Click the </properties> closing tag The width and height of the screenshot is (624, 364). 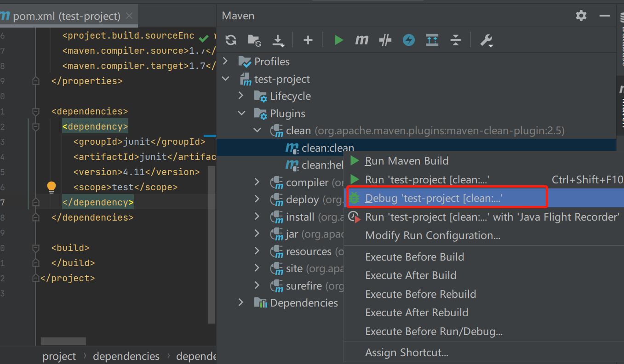[87, 81]
